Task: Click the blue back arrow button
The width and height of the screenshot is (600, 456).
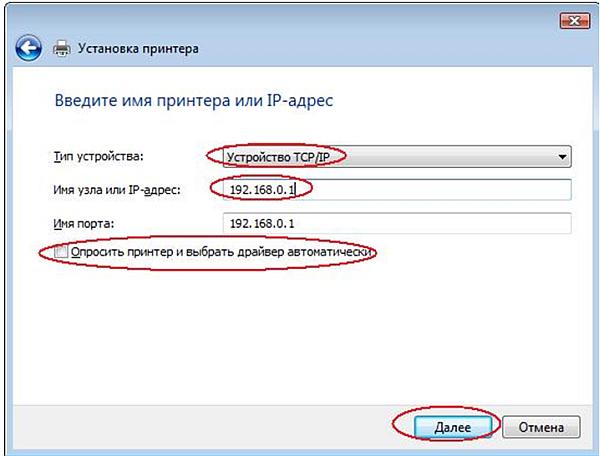Action: (x=31, y=47)
